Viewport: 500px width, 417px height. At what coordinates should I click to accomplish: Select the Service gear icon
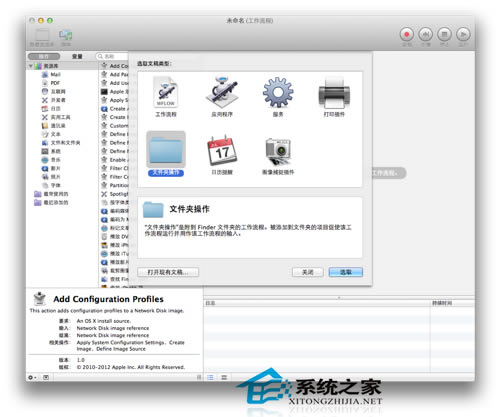click(x=278, y=92)
